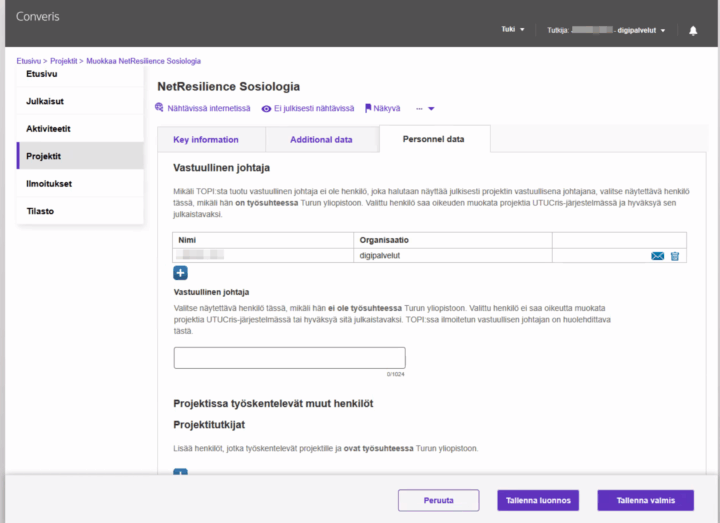Select the Personnel data tab

click(433, 139)
